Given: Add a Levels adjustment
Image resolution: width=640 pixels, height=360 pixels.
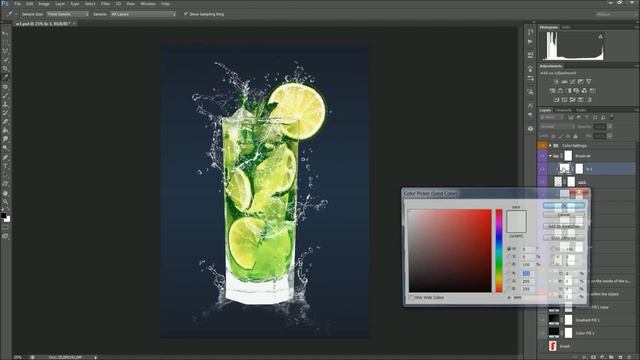Looking at the screenshot, I should (x=564, y=82).
